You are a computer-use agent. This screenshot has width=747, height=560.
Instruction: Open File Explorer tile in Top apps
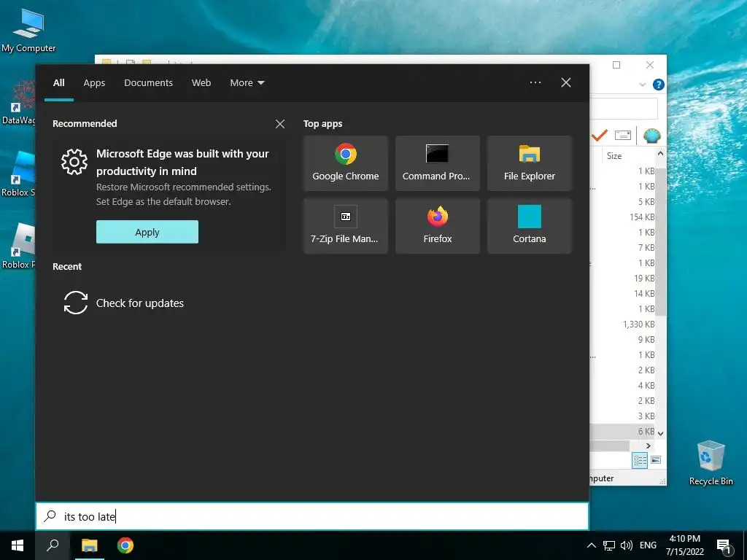[x=530, y=163]
